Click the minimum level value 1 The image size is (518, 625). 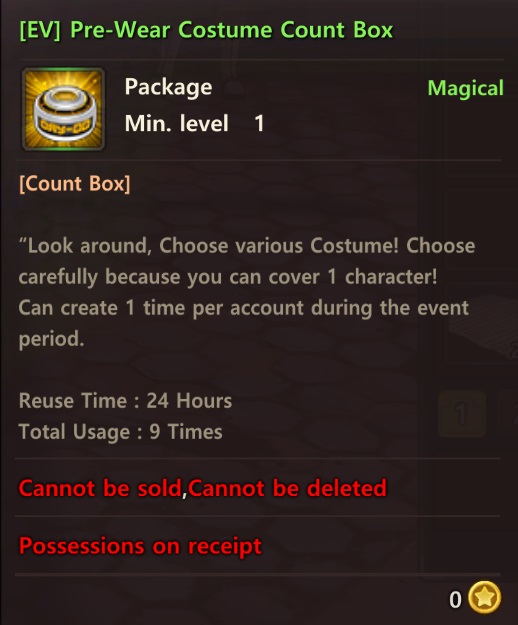coord(259,124)
